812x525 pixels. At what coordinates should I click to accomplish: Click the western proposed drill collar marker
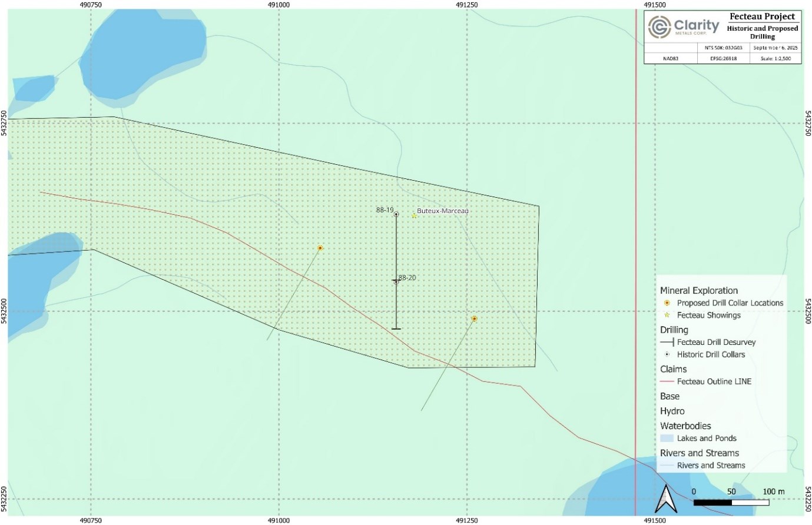tap(320, 248)
